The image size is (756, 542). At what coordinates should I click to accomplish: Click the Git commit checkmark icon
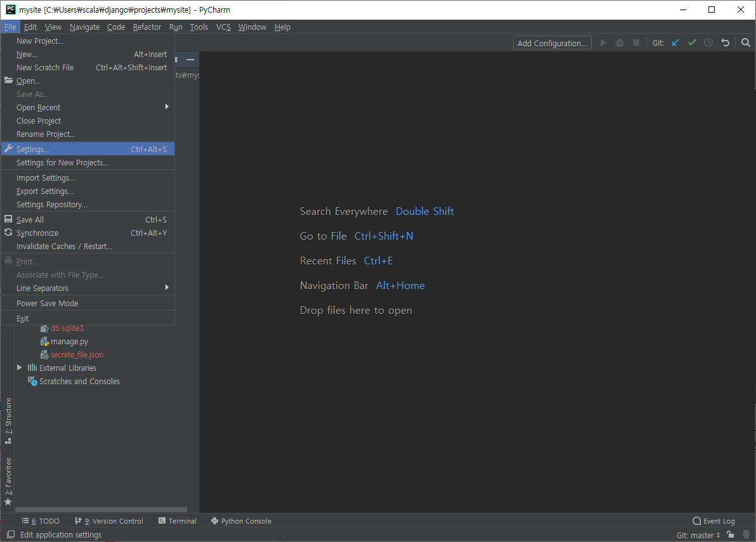pos(693,43)
